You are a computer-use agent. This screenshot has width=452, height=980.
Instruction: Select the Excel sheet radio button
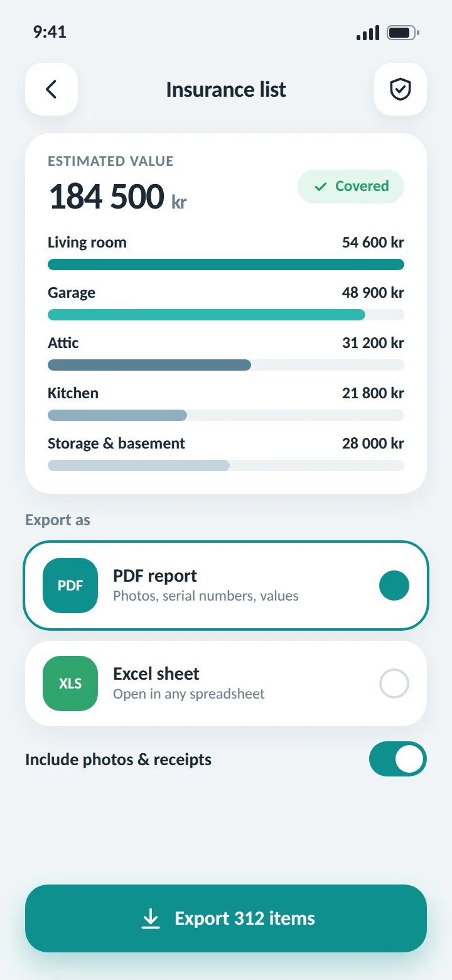[x=394, y=683]
